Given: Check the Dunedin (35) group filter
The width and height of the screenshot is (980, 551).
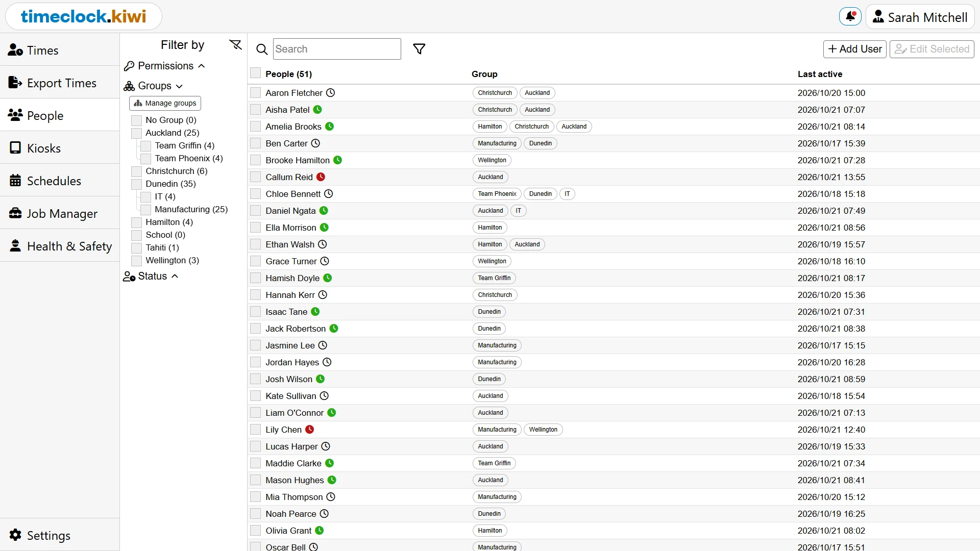Looking at the screenshot, I should (136, 184).
